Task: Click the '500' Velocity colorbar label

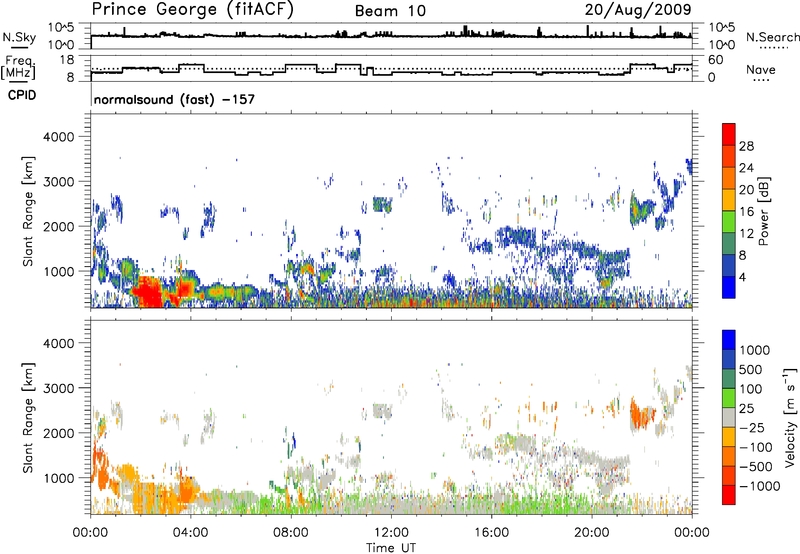Action: tap(751, 369)
